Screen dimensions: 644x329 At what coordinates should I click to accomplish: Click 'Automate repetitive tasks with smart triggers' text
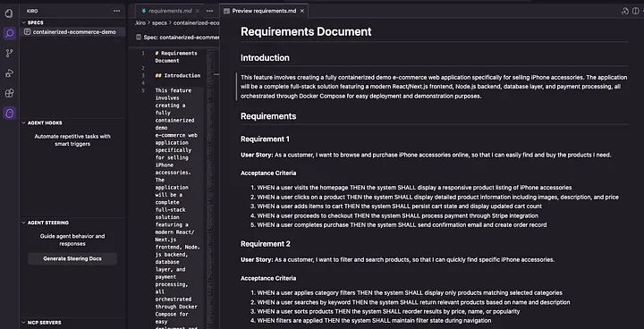click(72, 140)
